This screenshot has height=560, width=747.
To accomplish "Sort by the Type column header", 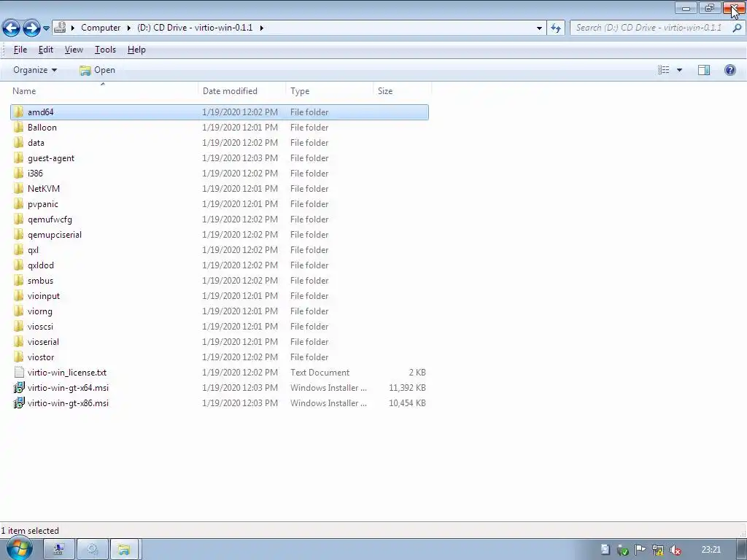I will (x=329, y=90).
